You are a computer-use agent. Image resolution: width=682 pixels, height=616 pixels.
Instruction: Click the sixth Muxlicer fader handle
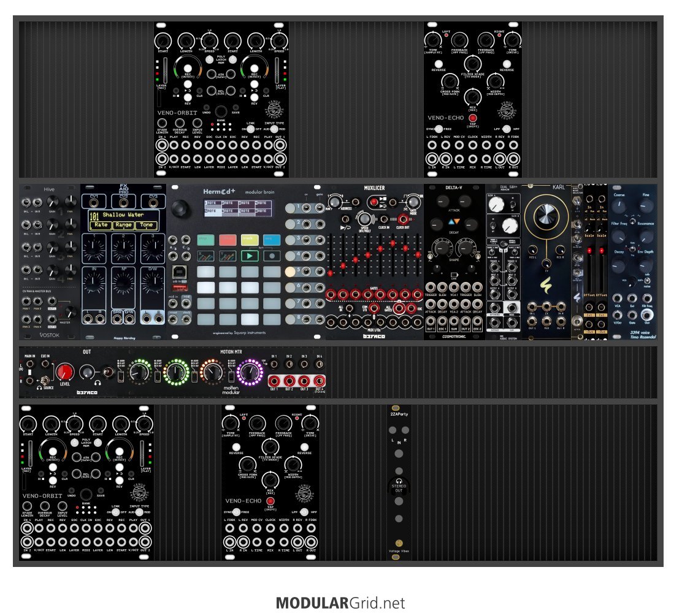click(x=393, y=243)
